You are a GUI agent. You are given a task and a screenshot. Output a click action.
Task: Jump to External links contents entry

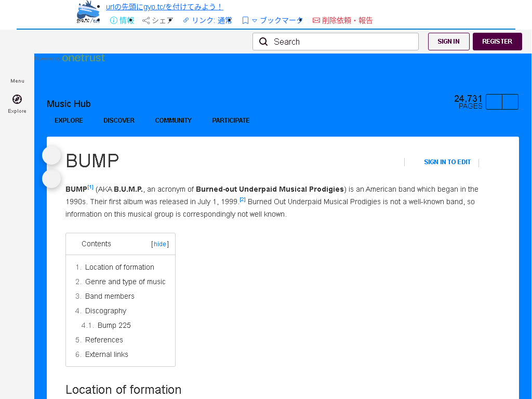point(107,354)
